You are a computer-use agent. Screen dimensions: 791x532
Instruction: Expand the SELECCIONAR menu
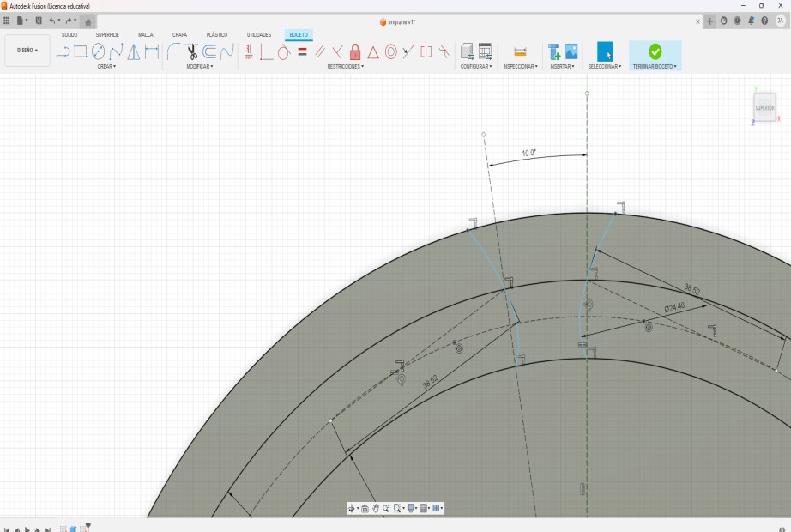pos(604,67)
